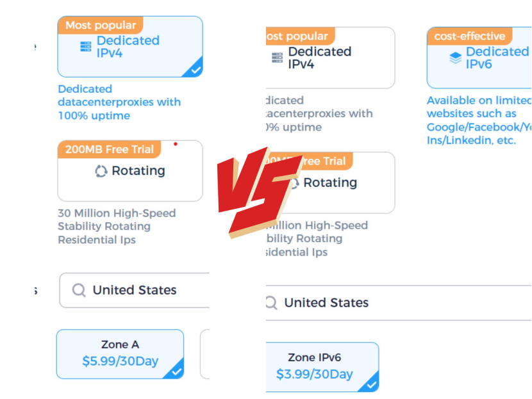532x399 pixels.
Task: Click the magnifier icon in the left United States search
Action: (x=79, y=290)
